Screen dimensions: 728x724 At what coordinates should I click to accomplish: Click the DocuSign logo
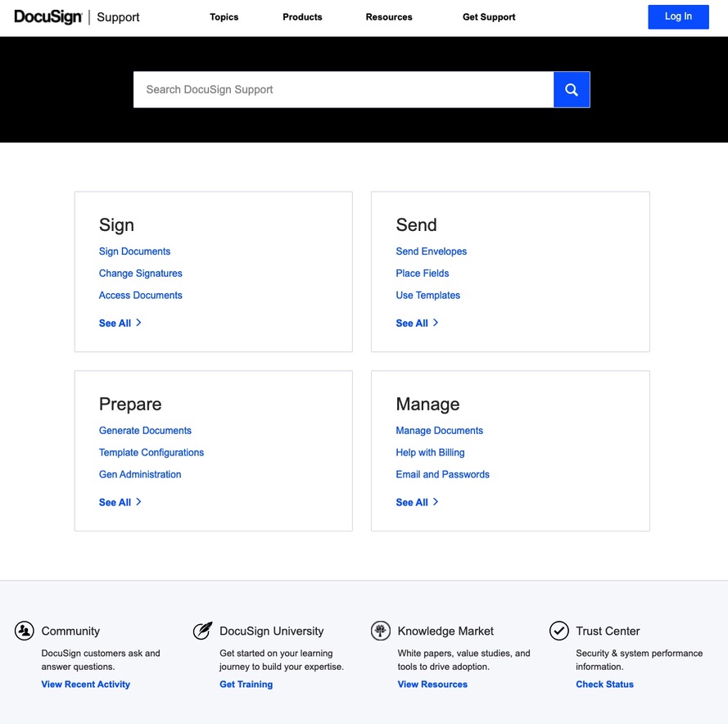[x=47, y=17]
